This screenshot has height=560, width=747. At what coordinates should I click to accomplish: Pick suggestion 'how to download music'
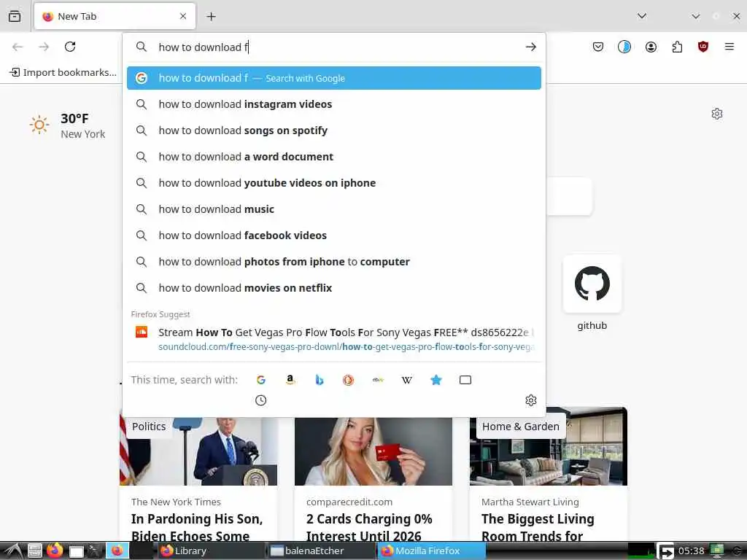click(334, 209)
